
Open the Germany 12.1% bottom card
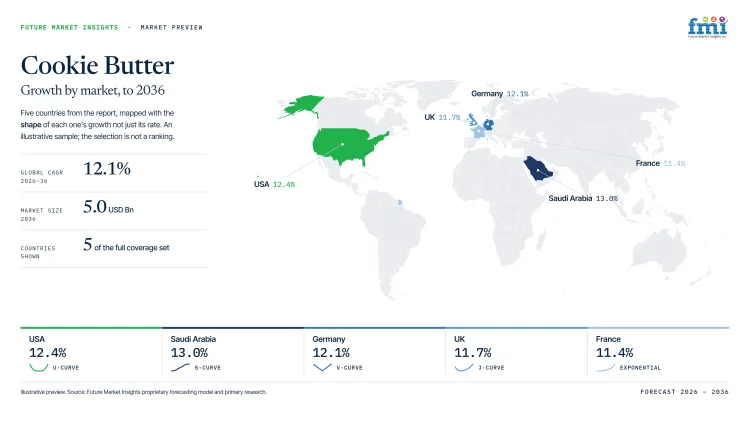(x=375, y=354)
